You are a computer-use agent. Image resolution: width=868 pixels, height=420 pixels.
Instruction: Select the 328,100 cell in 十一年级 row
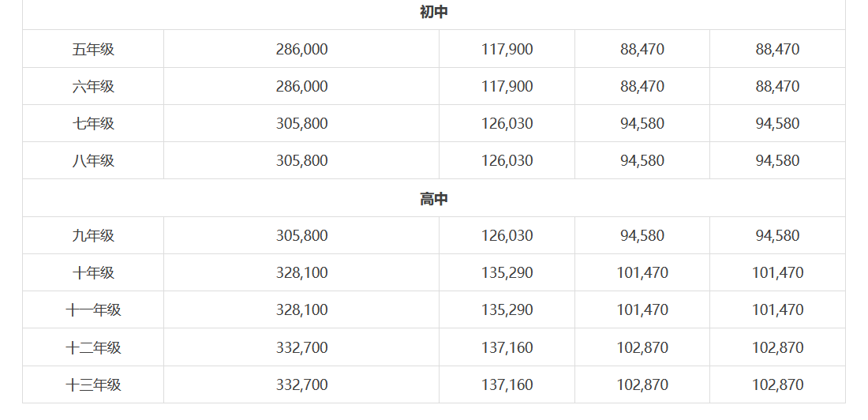(x=301, y=309)
